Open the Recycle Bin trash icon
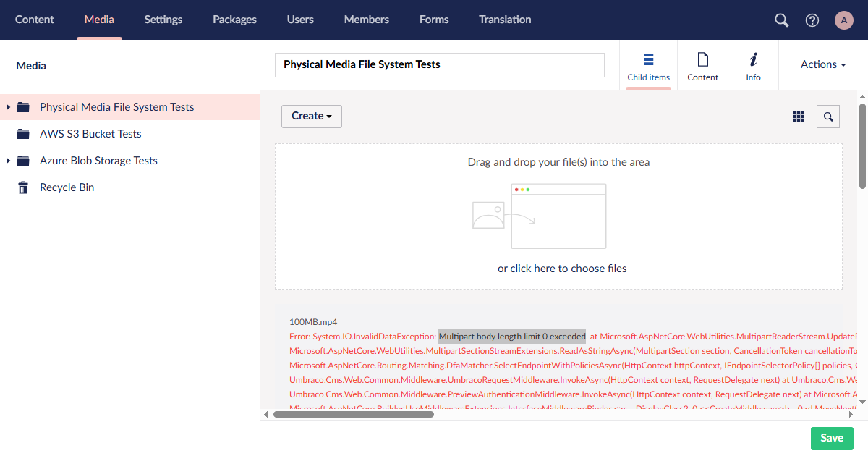 coord(22,187)
